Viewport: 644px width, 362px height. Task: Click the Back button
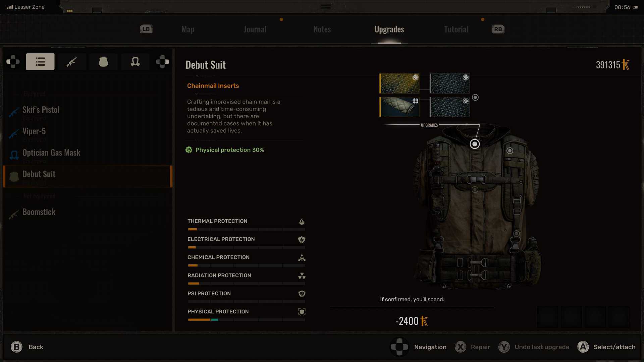[x=27, y=347]
